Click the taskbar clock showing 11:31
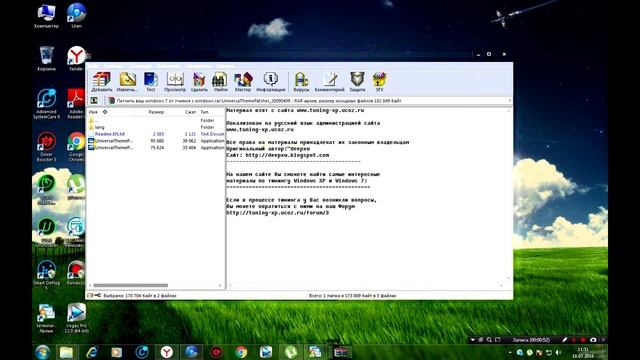Image resolution: width=640 pixels, height=360 pixels. (x=584, y=353)
